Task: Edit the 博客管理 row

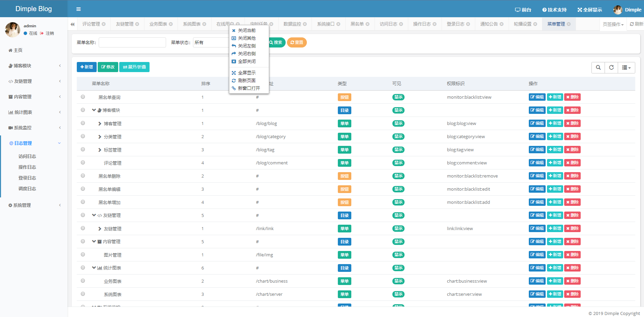Action: pos(537,123)
